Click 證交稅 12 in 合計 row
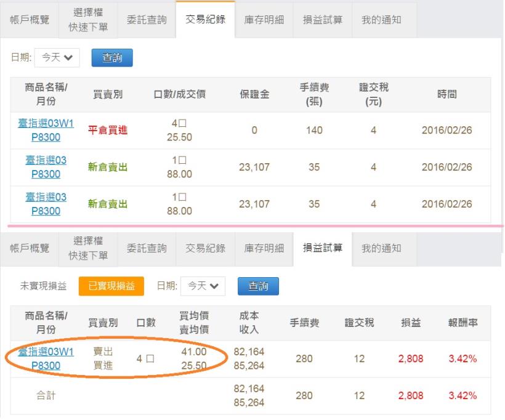The height and width of the screenshot is (420, 505). coord(360,395)
